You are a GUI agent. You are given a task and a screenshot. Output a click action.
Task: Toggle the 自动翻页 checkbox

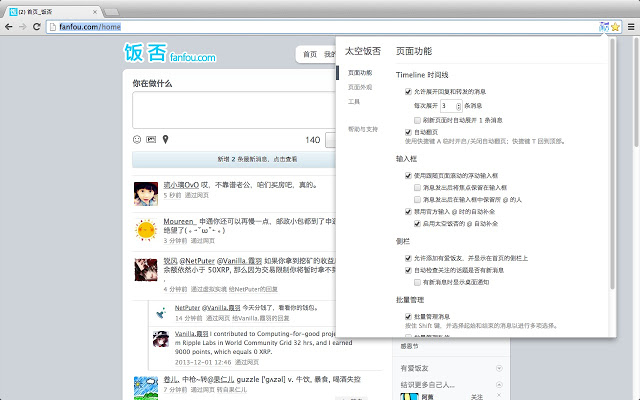pyautogui.click(x=408, y=132)
